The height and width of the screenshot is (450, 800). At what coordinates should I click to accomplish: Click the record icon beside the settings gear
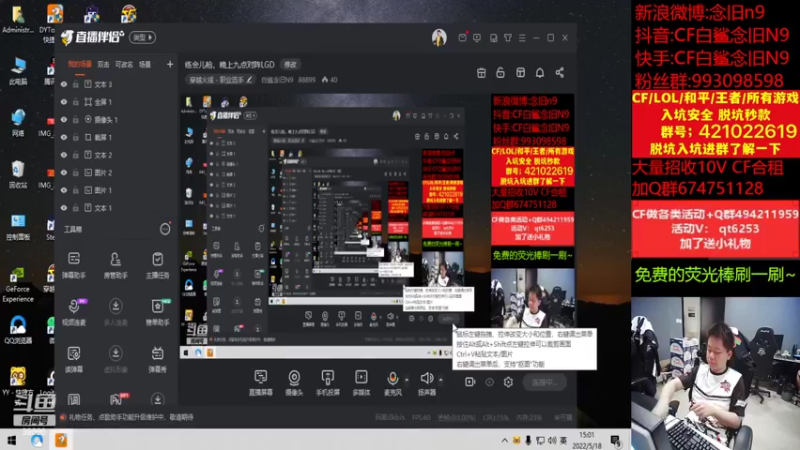click(x=470, y=382)
